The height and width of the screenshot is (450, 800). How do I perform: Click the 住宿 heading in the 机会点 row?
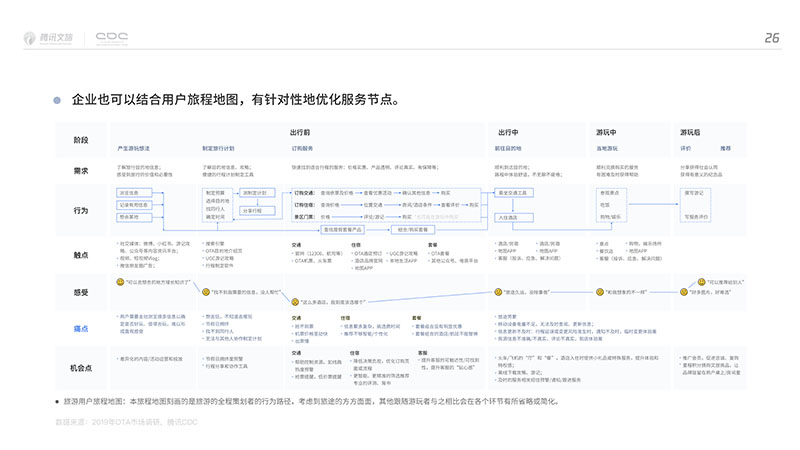(x=355, y=353)
